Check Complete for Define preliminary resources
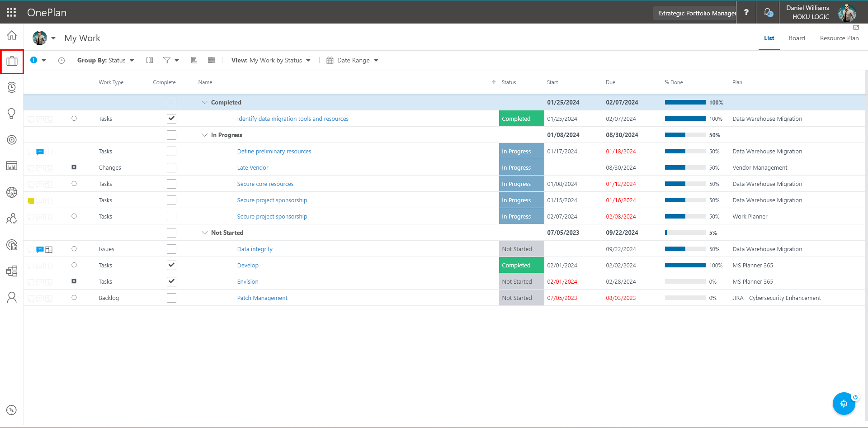This screenshot has height=428, width=868. tap(171, 152)
